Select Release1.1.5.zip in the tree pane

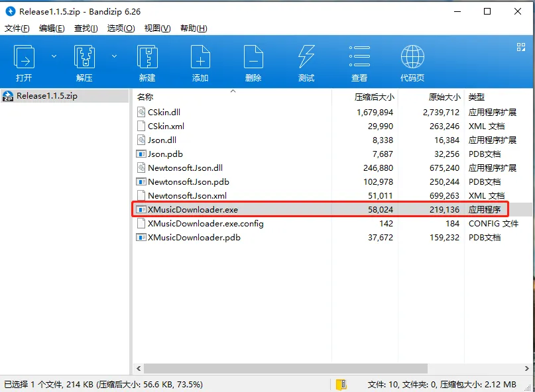(x=65, y=96)
